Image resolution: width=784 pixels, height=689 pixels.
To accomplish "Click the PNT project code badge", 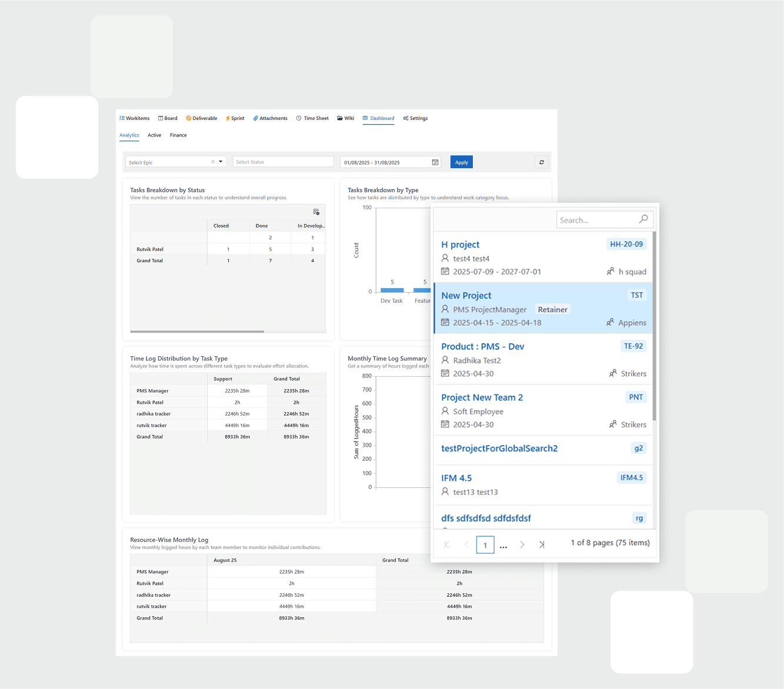I will [x=636, y=397].
